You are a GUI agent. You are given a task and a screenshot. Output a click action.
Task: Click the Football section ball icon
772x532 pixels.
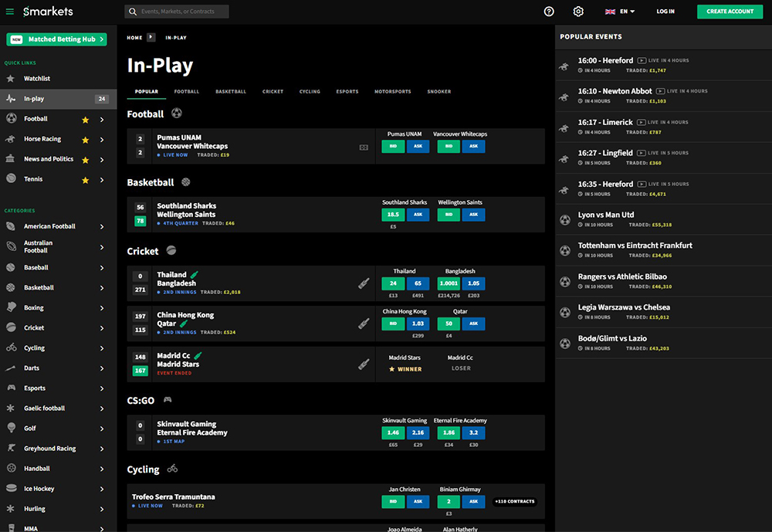[177, 114]
